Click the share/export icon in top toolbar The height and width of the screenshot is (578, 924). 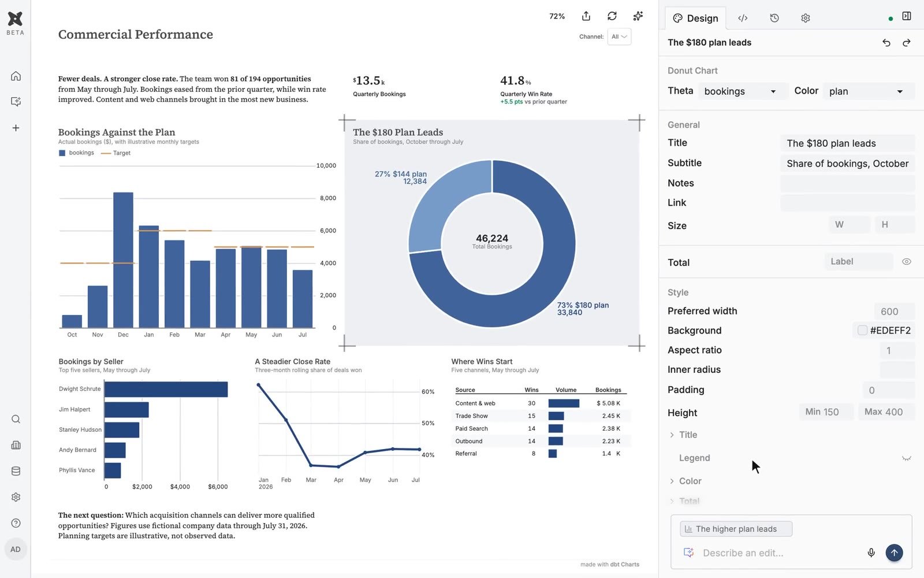[x=586, y=16]
